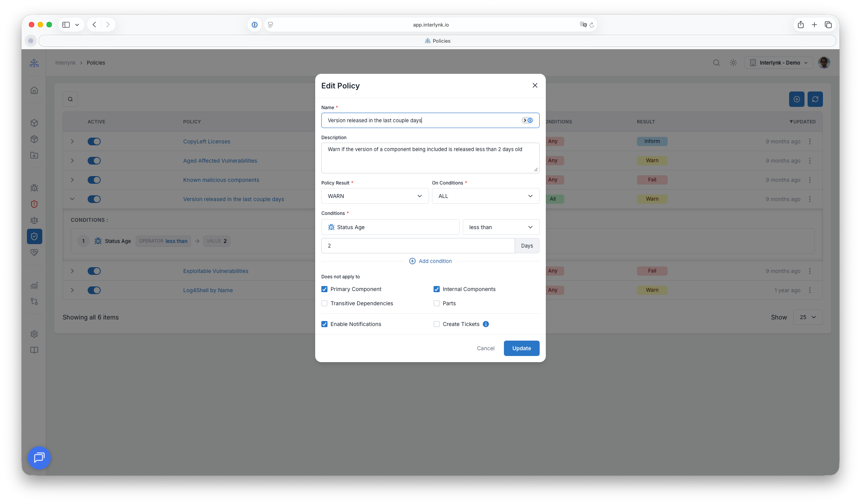Open the Exploitable Vulnerabilities policy link
861x504 pixels.
coord(216,271)
